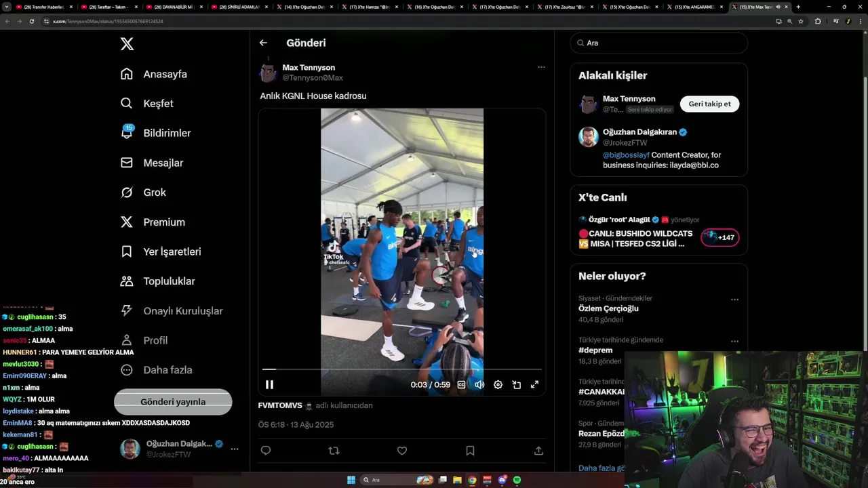Open Task View from taskbar

coord(443,480)
